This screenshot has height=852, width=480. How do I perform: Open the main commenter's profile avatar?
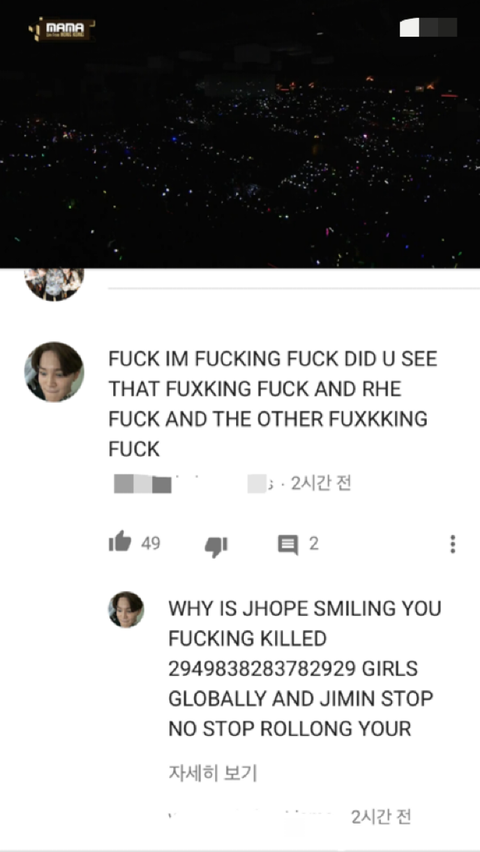click(54, 372)
